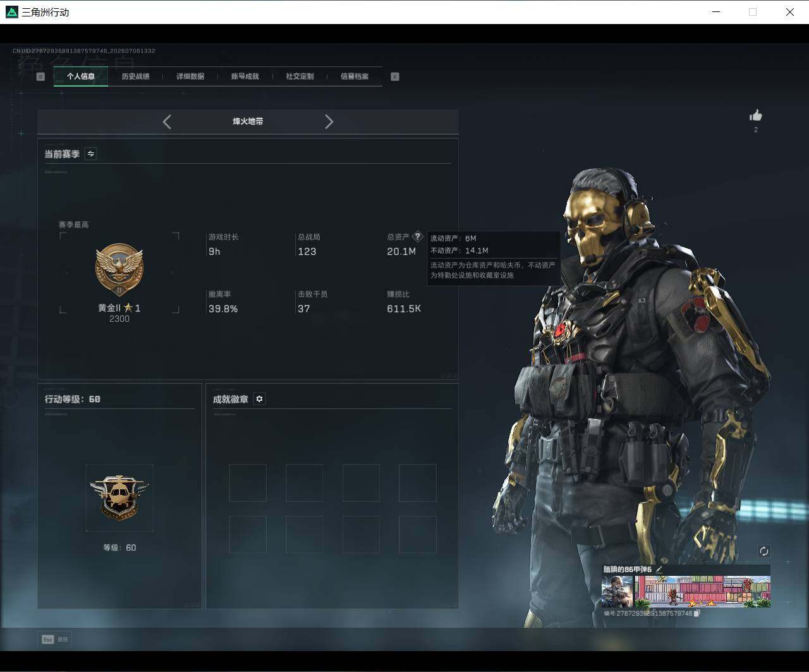Go to the 账号成就 tab
This screenshot has height=672, width=809.
pyautogui.click(x=245, y=76)
